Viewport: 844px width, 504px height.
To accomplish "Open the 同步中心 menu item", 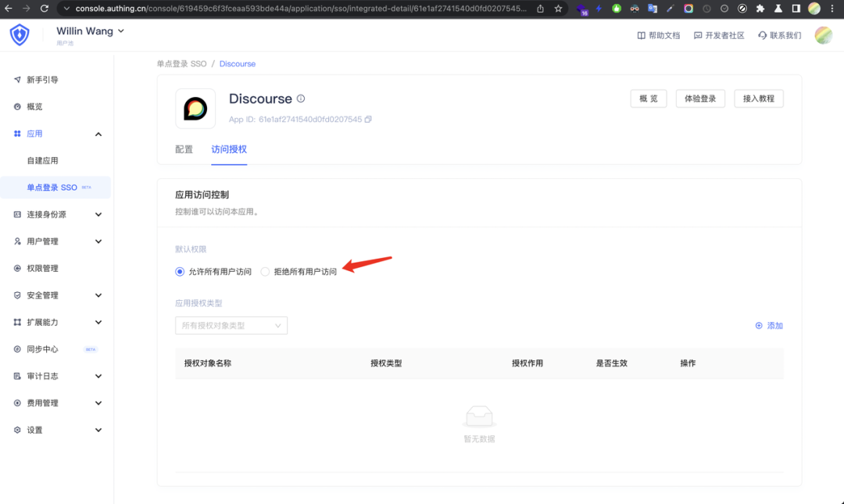I will tap(42, 349).
